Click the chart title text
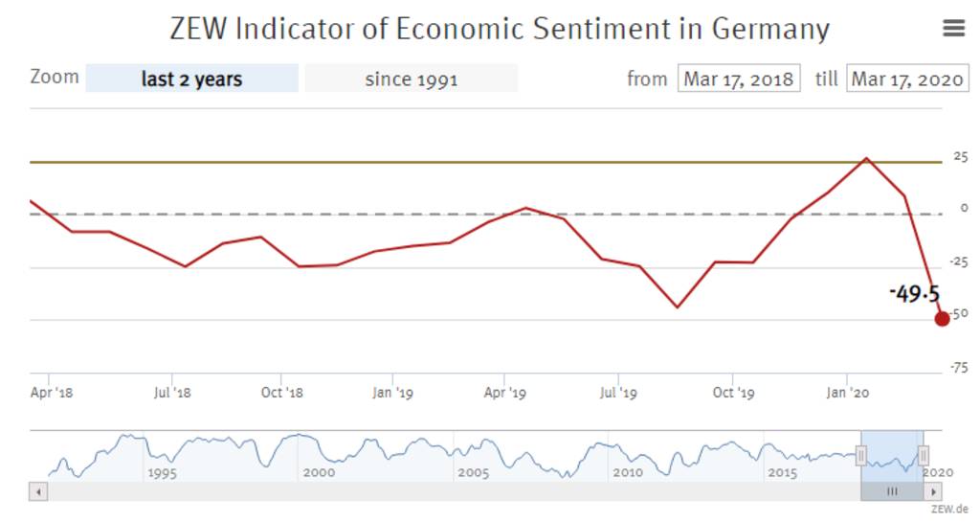The width and height of the screenshot is (980, 522). [499, 29]
